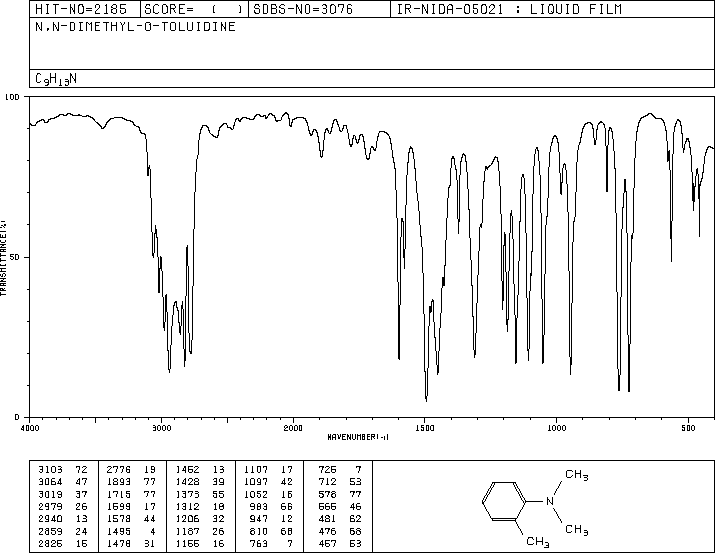715x553 pixels.
Task: Click the SCORE field in header
Action: tap(194, 9)
